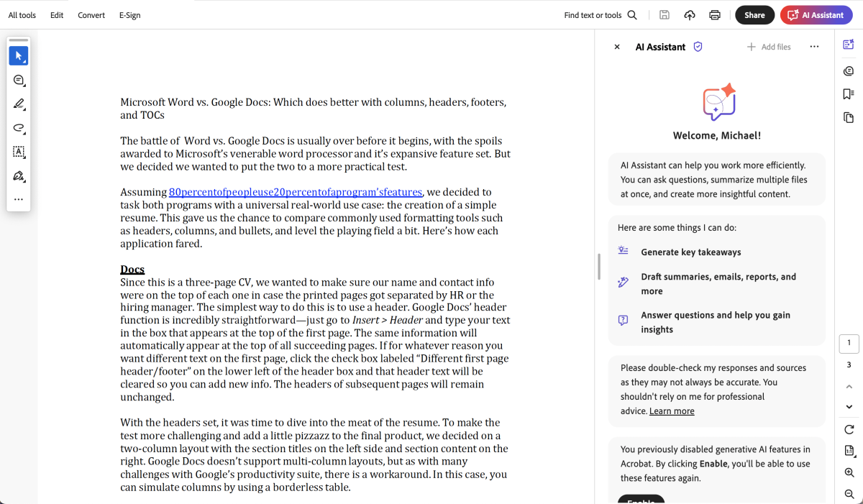The width and height of the screenshot is (863, 504).
Task: Open the fill and sign tool
Action: 19,176
